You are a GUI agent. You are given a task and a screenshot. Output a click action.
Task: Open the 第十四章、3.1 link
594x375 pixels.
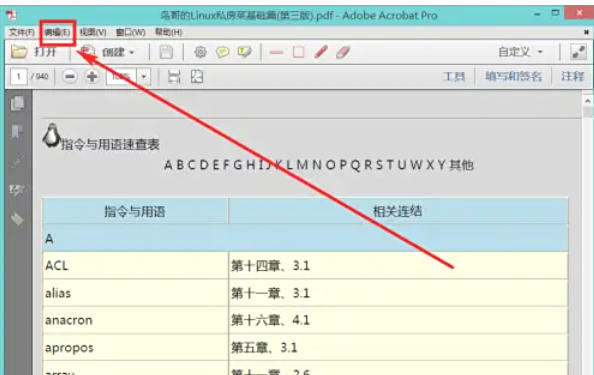pos(270,266)
